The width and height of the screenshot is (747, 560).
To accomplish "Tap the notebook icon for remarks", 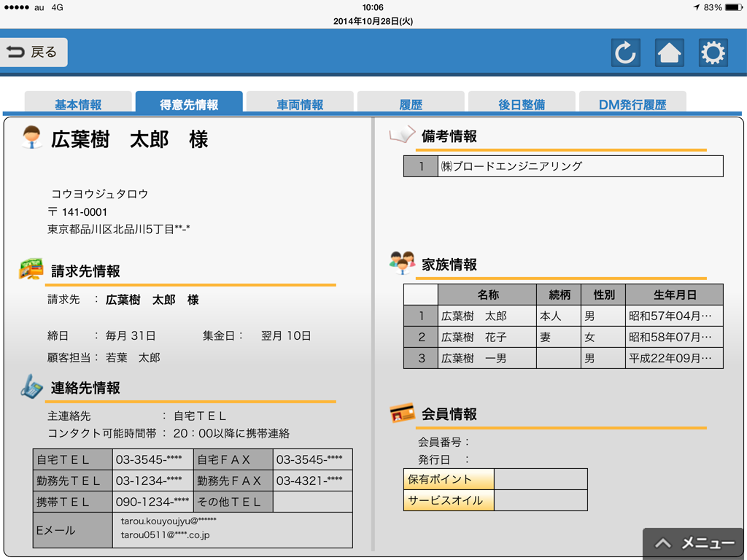I will (x=402, y=135).
